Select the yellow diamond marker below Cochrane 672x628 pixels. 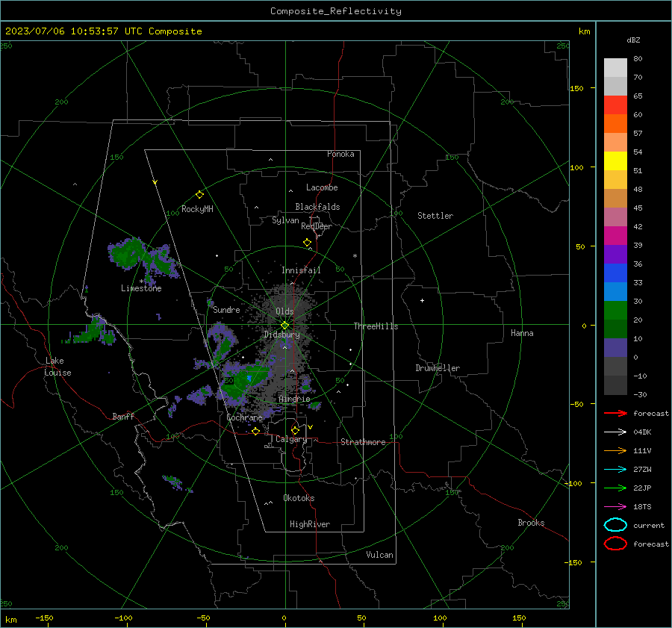(256, 432)
